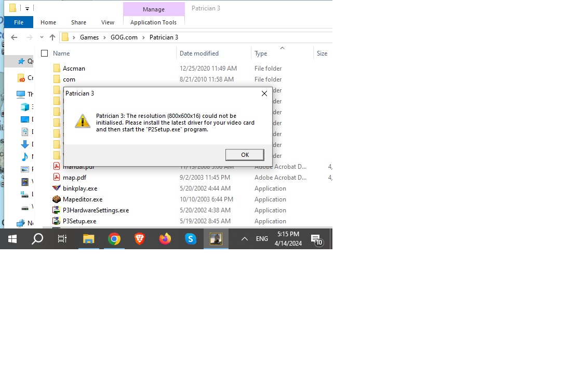Open the Windows Start menu
The height and width of the screenshot is (391, 588).
click(12, 239)
